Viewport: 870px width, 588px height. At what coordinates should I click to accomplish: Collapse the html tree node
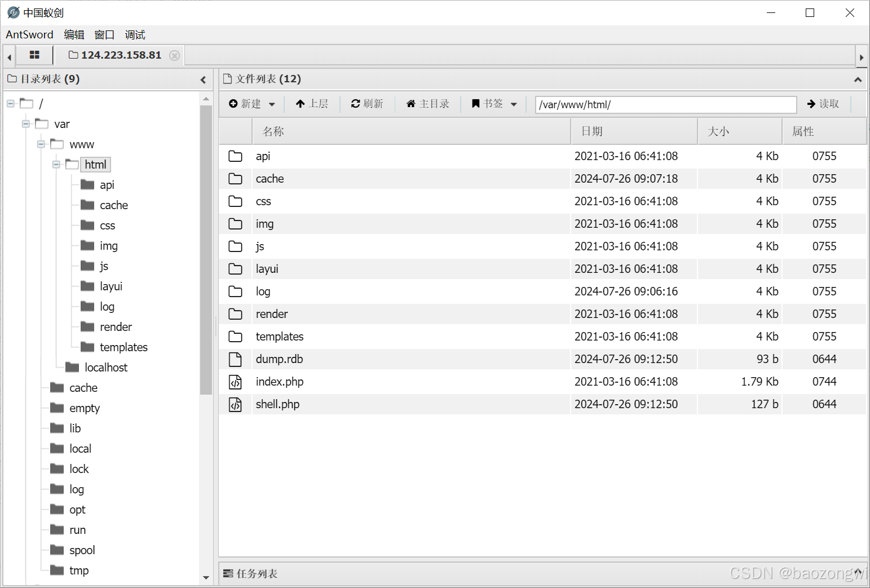pyautogui.click(x=56, y=164)
